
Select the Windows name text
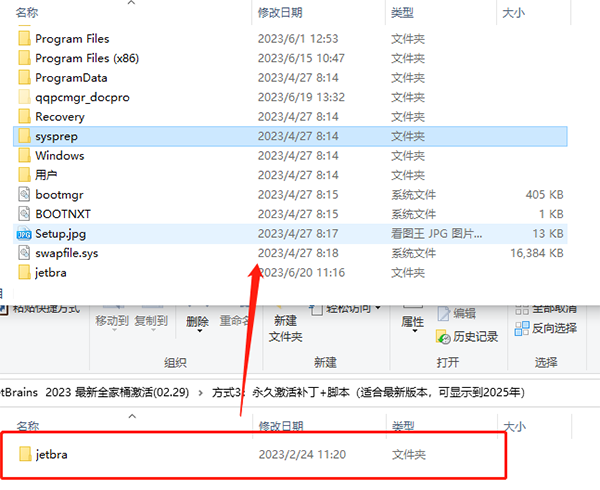[x=60, y=156]
